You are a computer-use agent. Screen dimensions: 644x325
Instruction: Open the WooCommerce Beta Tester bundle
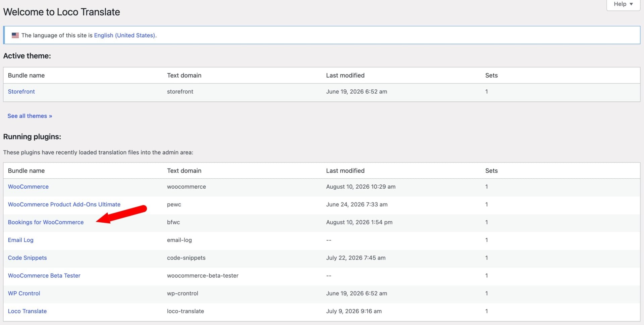click(x=44, y=276)
